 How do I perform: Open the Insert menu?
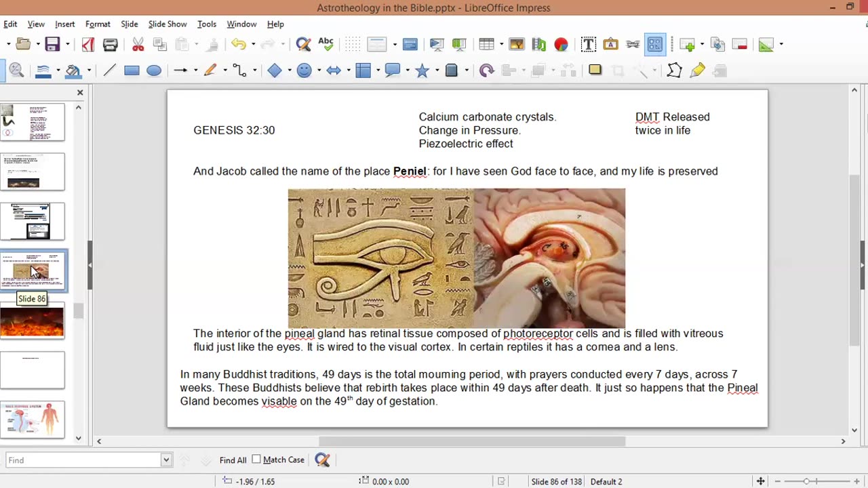pyautogui.click(x=65, y=24)
